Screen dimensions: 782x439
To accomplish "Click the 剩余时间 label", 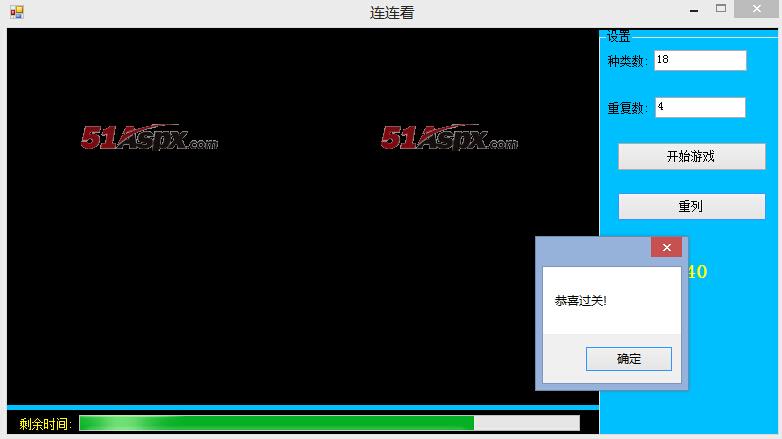I will [x=45, y=424].
